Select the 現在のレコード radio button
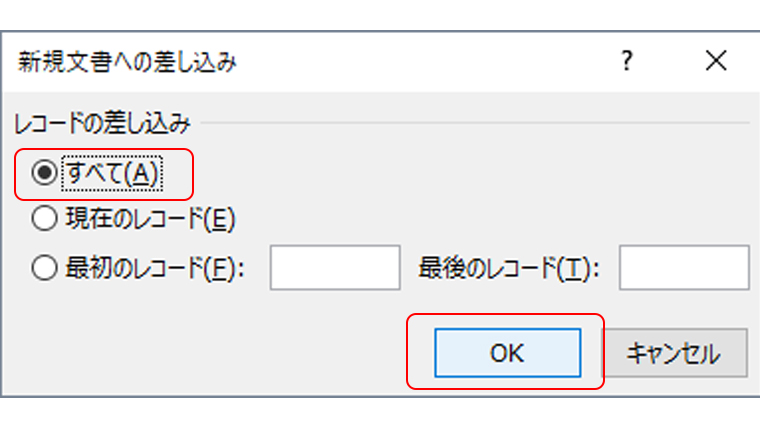The width and height of the screenshot is (760, 428). click(x=43, y=217)
